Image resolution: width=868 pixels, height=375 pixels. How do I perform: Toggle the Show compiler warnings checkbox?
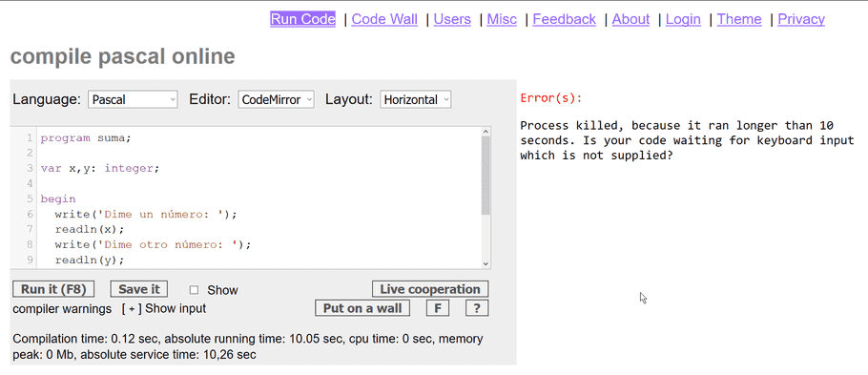click(194, 290)
